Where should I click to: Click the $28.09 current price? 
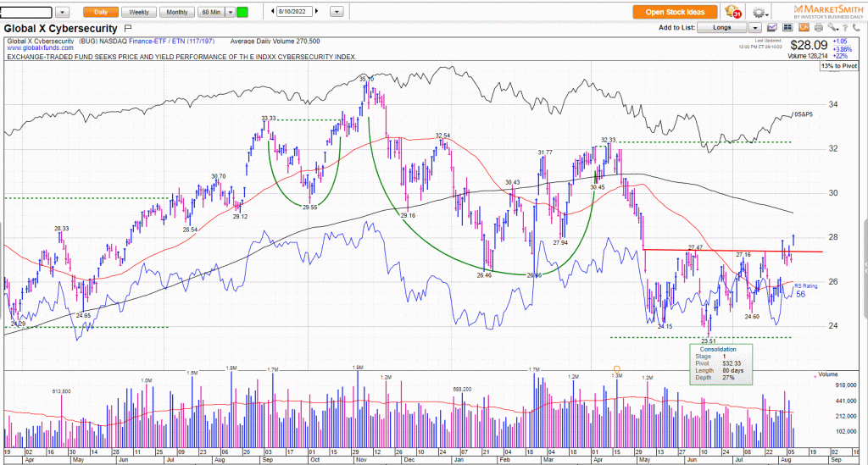(809, 46)
